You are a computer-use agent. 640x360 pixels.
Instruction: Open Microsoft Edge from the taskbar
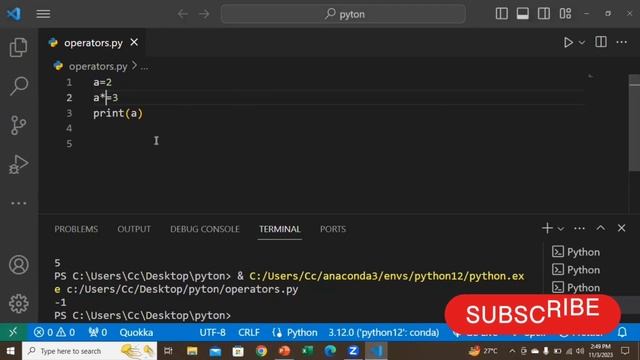[x=330, y=351]
